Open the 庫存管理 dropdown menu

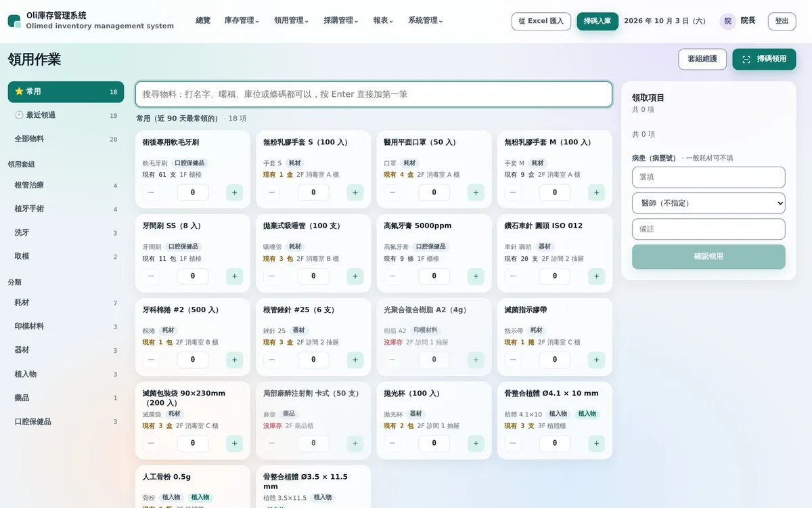[x=242, y=21]
